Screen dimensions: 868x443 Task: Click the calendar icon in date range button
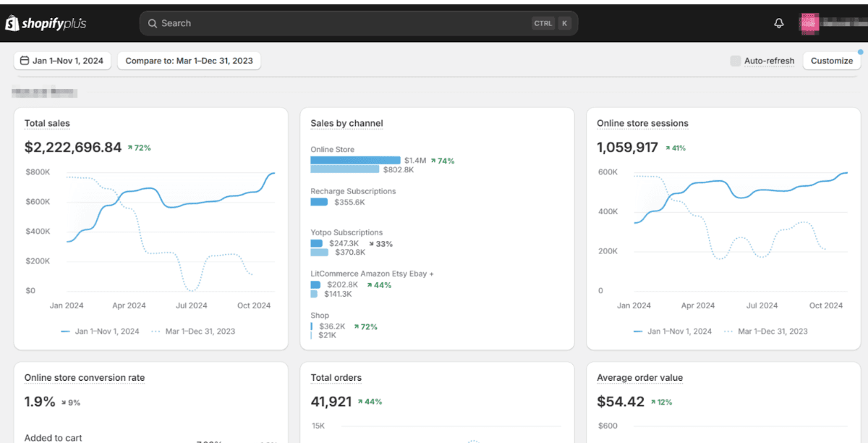click(25, 61)
